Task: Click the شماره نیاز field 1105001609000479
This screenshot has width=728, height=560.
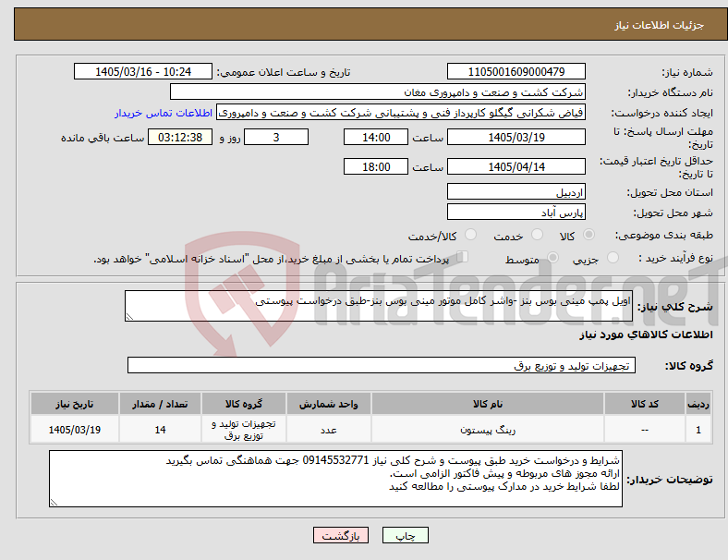Action: click(516, 71)
